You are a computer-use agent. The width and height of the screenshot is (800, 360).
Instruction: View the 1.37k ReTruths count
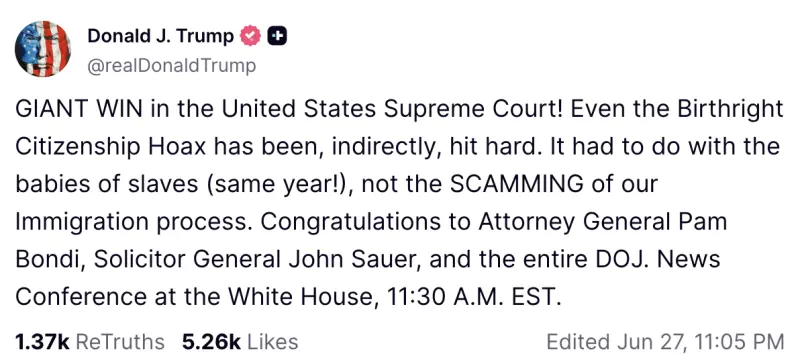click(90, 342)
